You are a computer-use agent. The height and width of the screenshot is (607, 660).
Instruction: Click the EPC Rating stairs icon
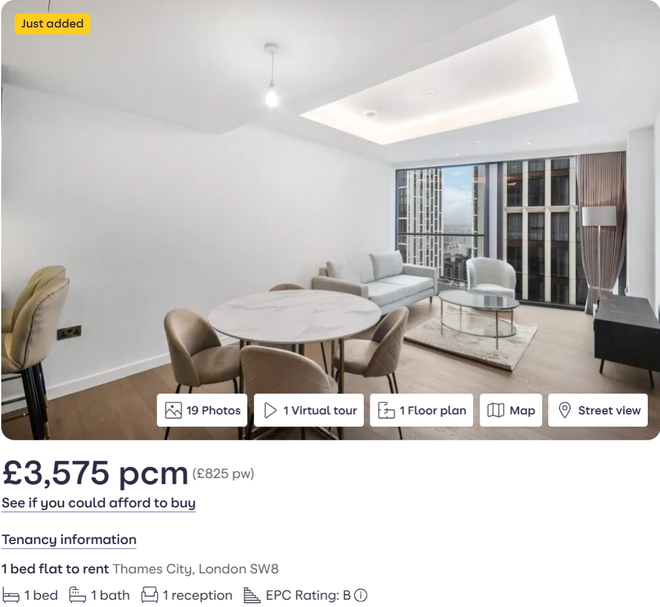pyautogui.click(x=252, y=595)
